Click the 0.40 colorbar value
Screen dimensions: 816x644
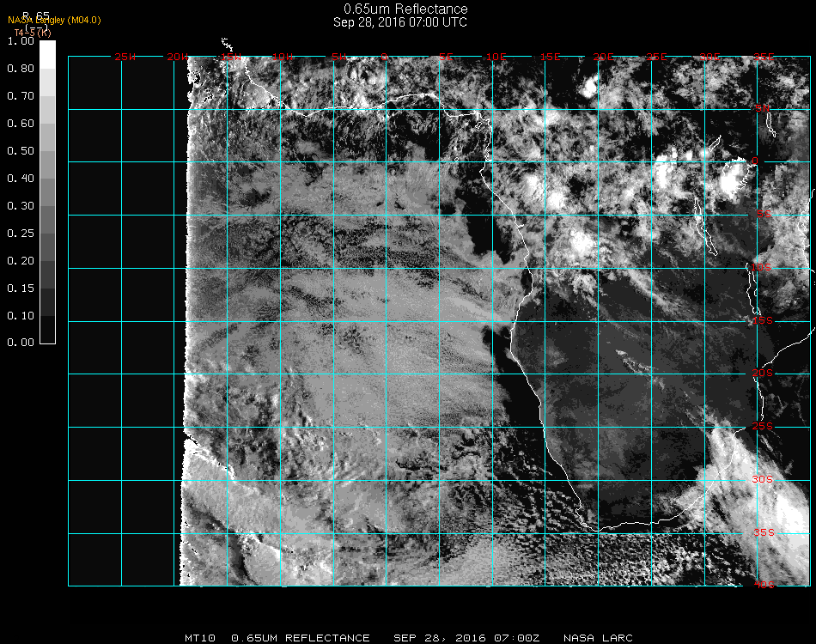(21, 179)
